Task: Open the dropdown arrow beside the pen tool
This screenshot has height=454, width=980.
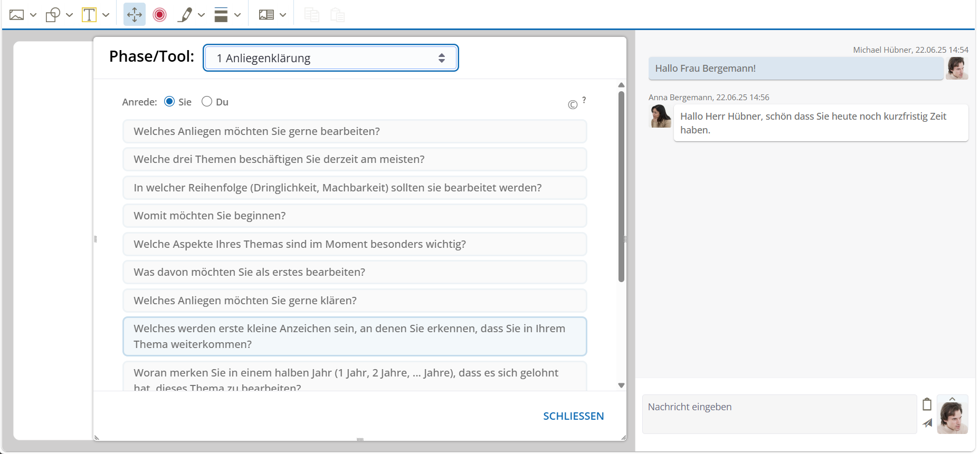Action: tap(202, 15)
